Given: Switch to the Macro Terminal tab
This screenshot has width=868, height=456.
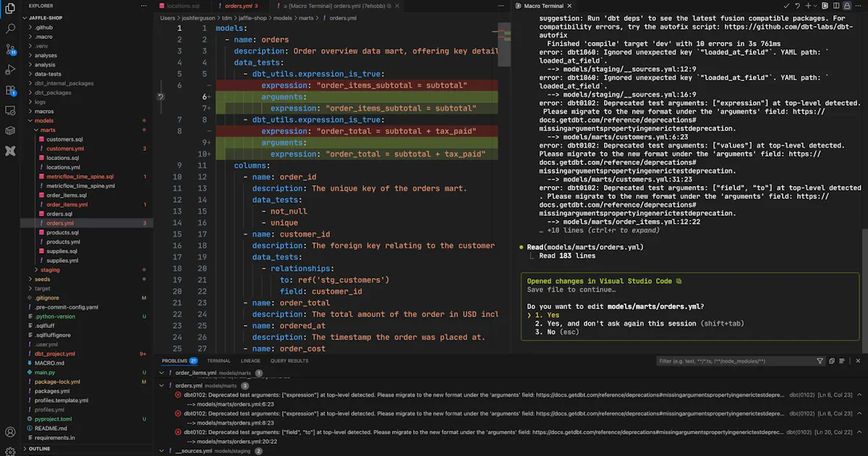Looking at the screenshot, I should pyautogui.click(x=542, y=5).
